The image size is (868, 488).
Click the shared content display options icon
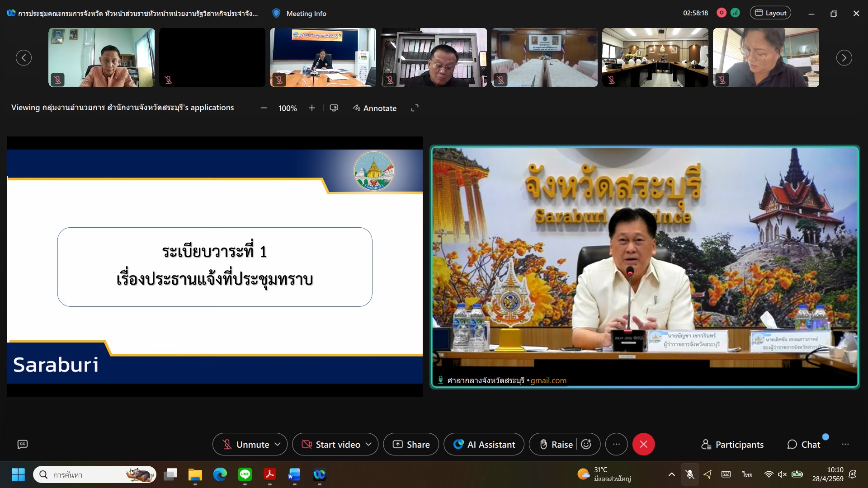[334, 108]
